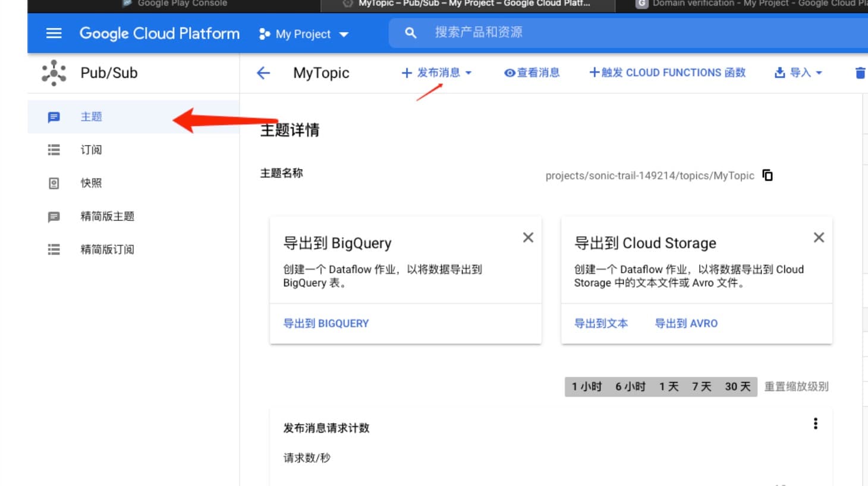Click 触发 CLOUD FUNCTIONS 函数
The height and width of the screenshot is (486, 868).
pos(667,72)
